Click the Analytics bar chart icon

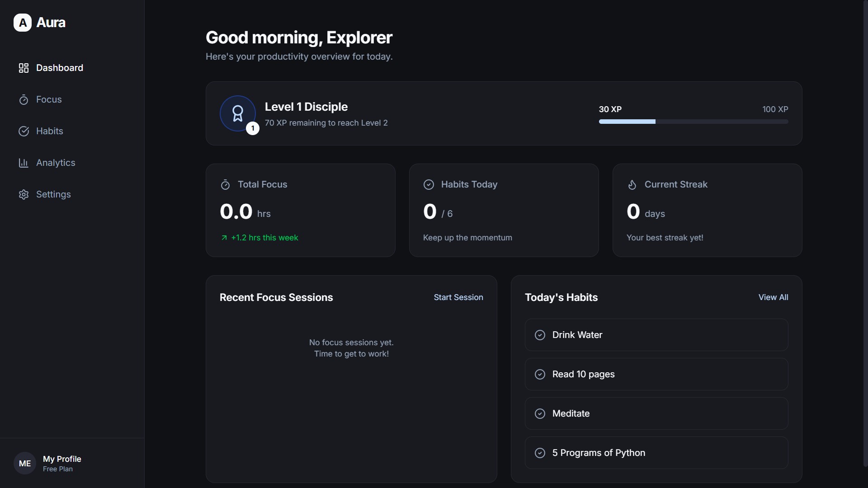24,163
